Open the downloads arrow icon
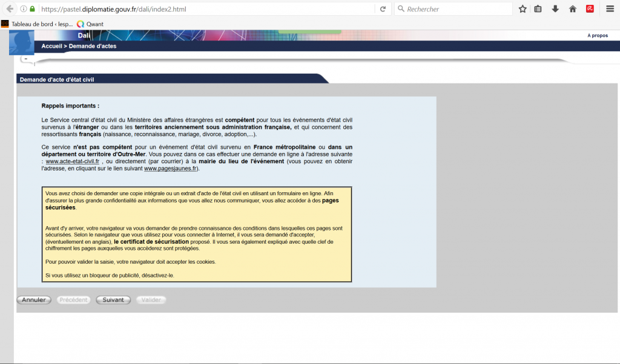The height and width of the screenshot is (364, 620). coord(555,9)
